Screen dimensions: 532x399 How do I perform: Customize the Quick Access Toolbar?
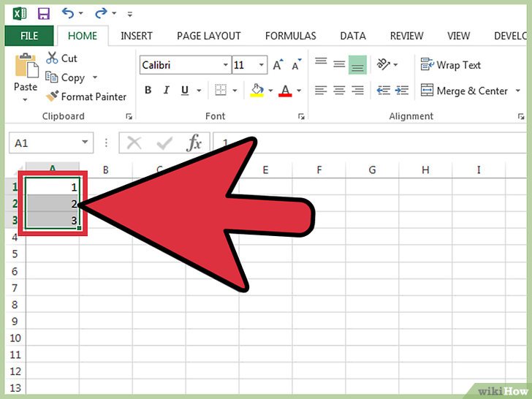[x=129, y=14]
